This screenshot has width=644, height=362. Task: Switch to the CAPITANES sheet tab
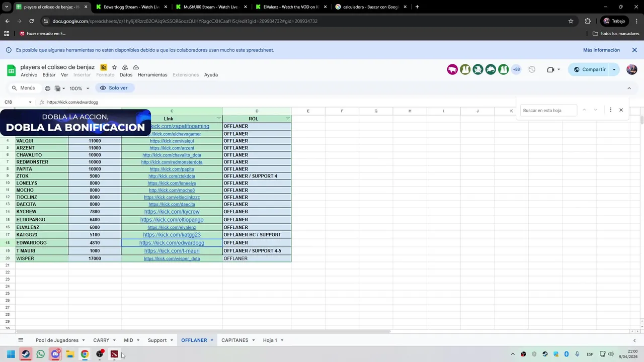coord(235,340)
